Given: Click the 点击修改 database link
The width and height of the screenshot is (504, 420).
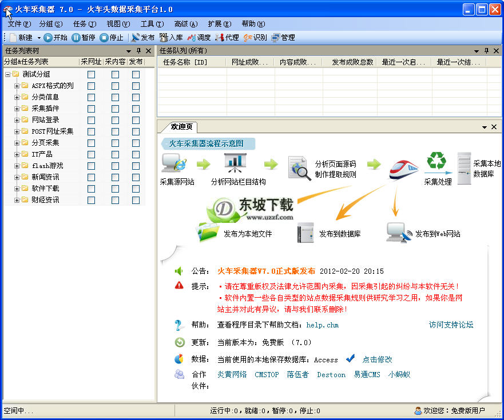Looking at the screenshot, I should tap(377, 359).
